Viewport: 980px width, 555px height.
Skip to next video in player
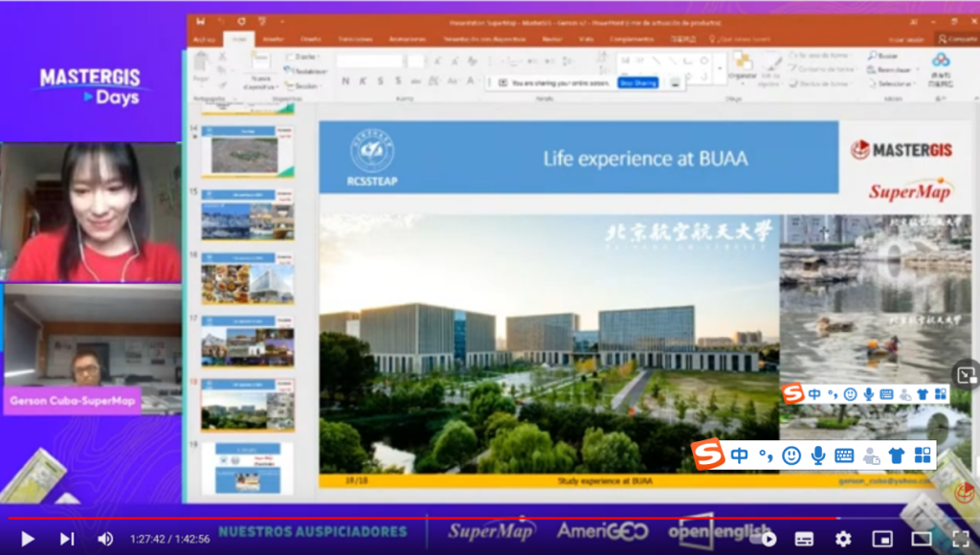pyautogui.click(x=66, y=539)
